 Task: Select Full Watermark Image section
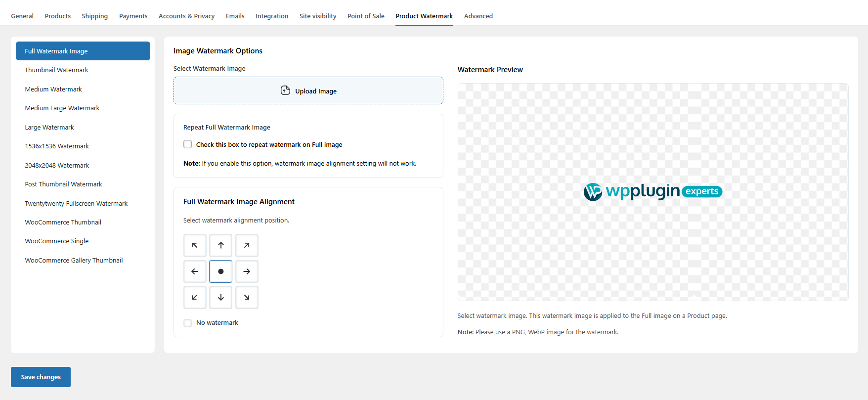click(83, 51)
